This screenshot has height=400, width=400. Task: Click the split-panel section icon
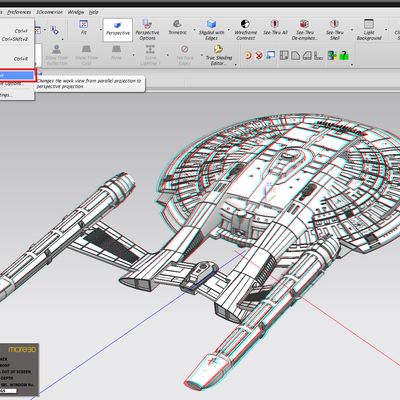284,55
